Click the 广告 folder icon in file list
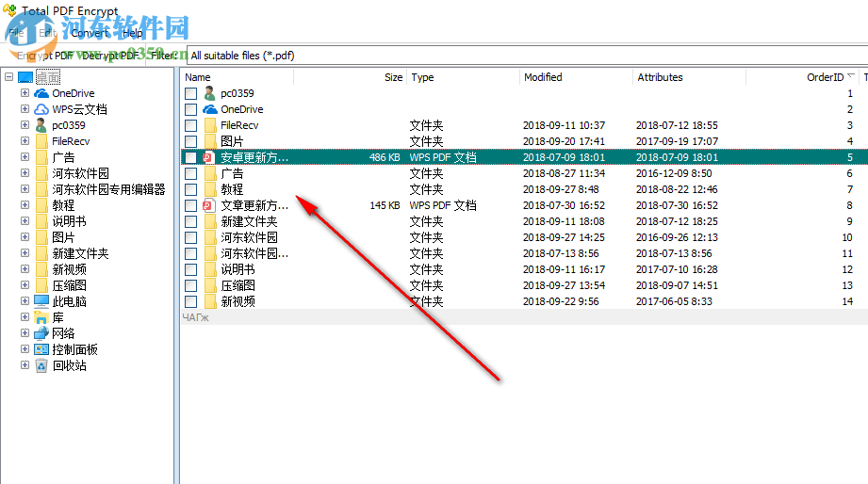Viewport: 868px width, 484px height. (210, 173)
